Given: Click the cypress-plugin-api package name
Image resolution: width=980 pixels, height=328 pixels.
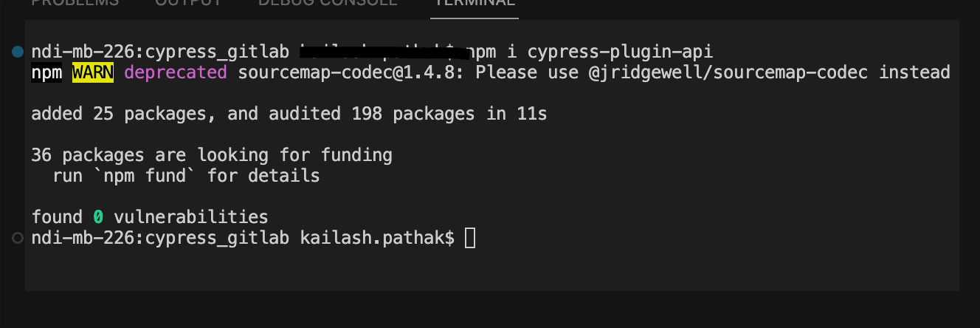Looking at the screenshot, I should coord(620,52).
